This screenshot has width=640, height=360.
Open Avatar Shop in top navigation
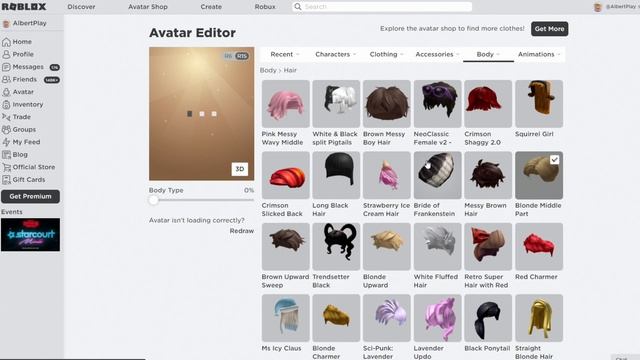(x=148, y=7)
